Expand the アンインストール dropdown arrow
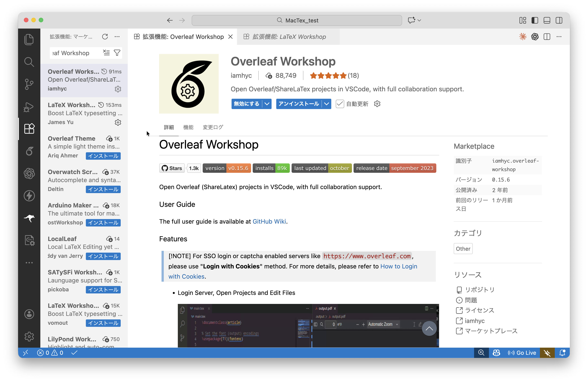Viewport: 588px width, 382px height. [327, 104]
